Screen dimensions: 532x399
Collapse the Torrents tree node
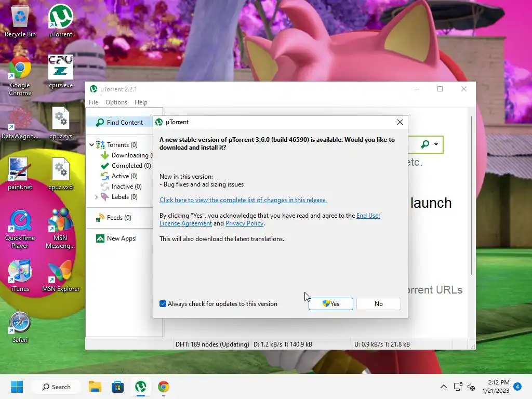tap(91, 145)
